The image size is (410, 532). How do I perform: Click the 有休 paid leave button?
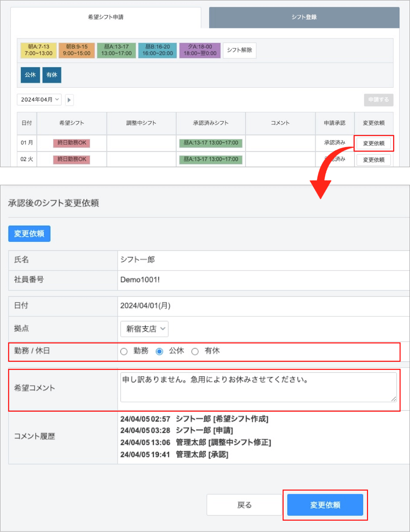pos(52,75)
